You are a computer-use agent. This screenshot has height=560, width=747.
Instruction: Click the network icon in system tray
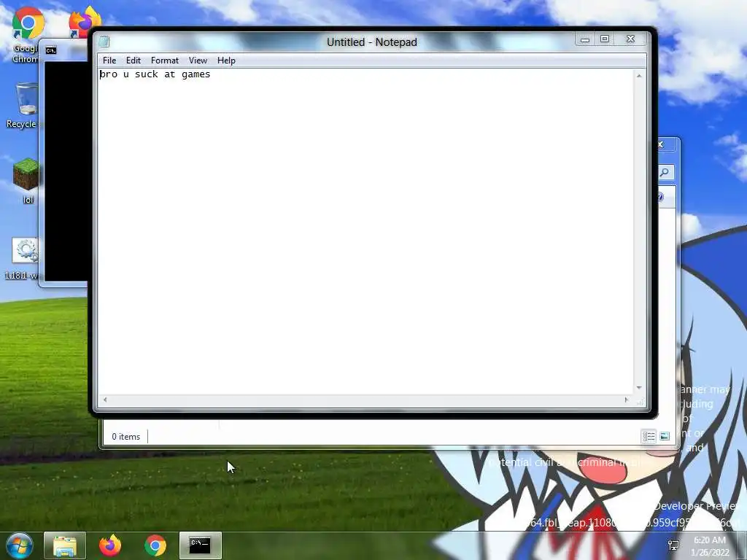pyautogui.click(x=673, y=545)
